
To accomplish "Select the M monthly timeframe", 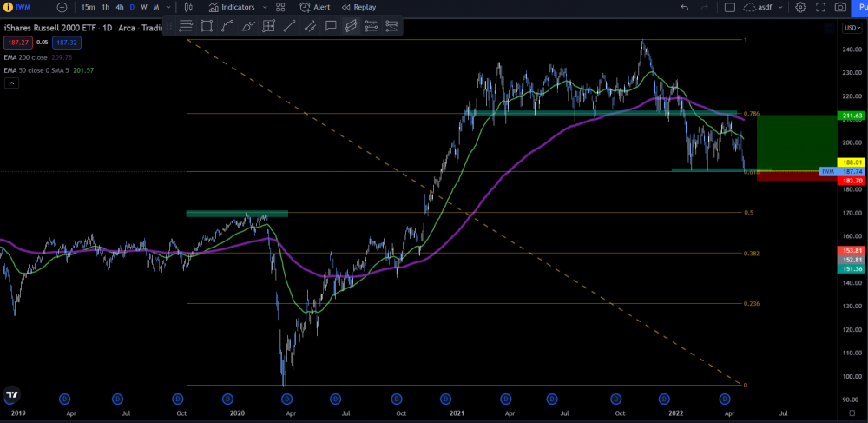I will tap(156, 7).
